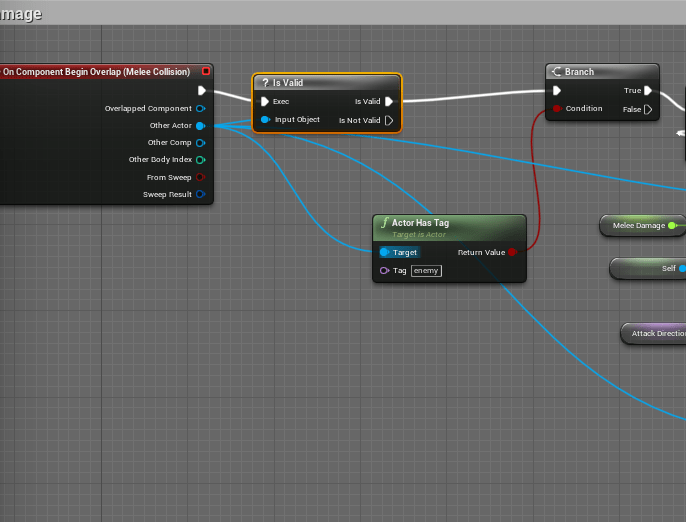The height and width of the screenshot is (522, 686).
Task: Click the Sweep Result output pin
Action: (x=200, y=194)
